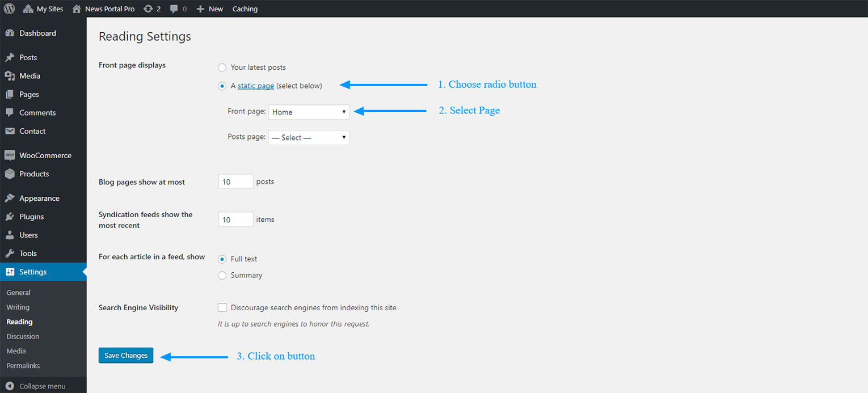Open News Portal Pro site menu
The width and height of the screenshot is (868, 393).
(104, 9)
